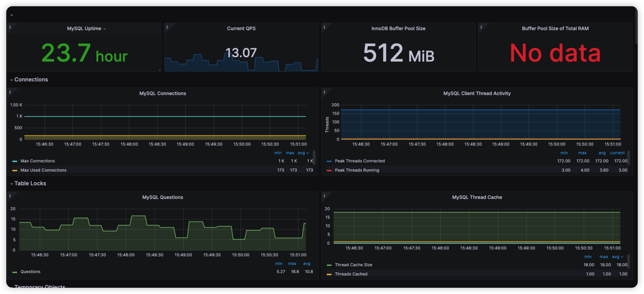Open info icon on Buffer Pool Size of Total RAM panel
The width and height of the screenshot is (644, 294).
click(481, 27)
